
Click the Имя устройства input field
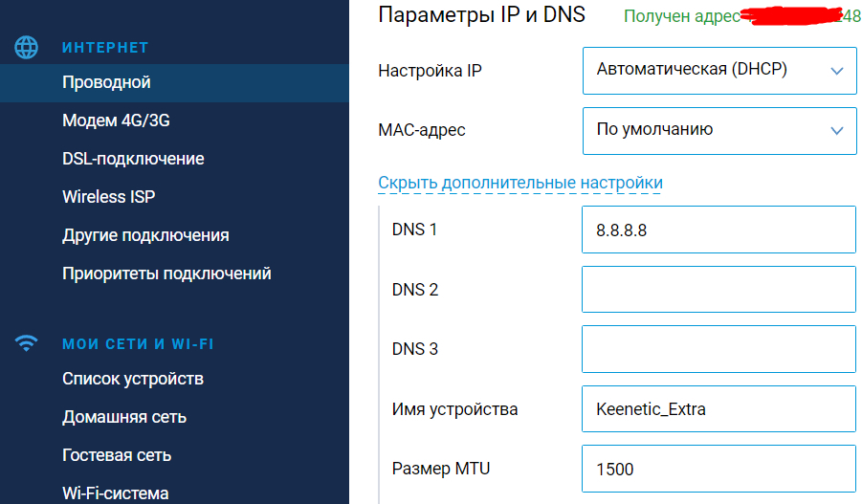point(718,409)
